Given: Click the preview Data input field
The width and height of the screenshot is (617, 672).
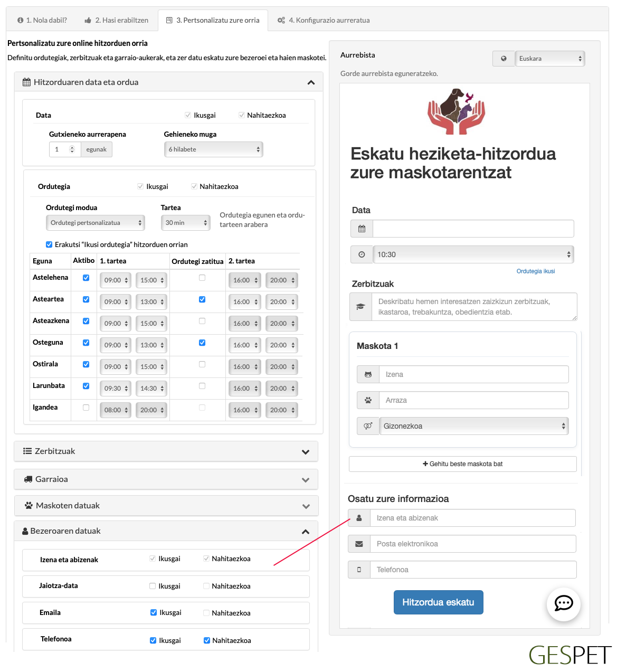Looking at the screenshot, I should [x=473, y=229].
